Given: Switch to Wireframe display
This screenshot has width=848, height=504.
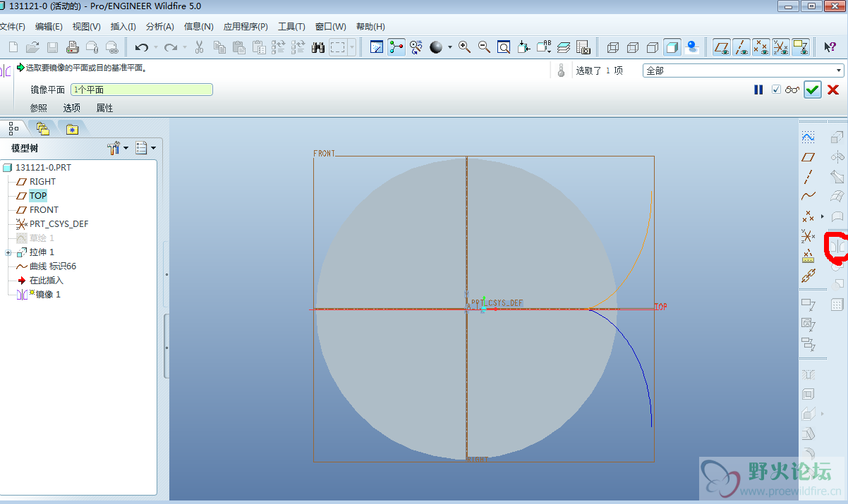Looking at the screenshot, I should click(x=613, y=47).
